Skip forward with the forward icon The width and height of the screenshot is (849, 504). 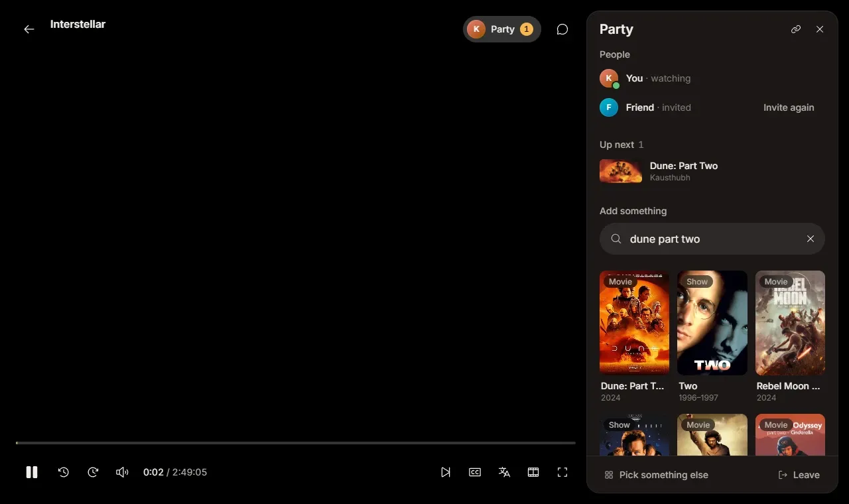(93, 472)
